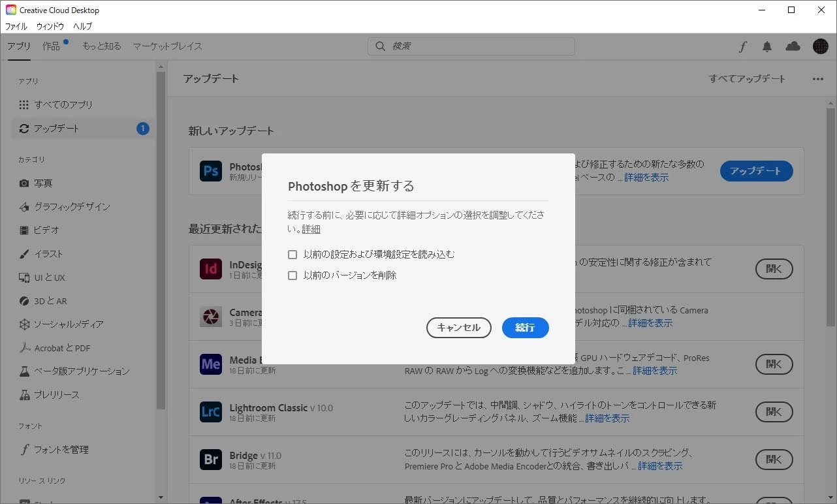This screenshot has width=837, height=504.
Task: Open 詳細を表示 link for Bridge
Action: click(660, 466)
